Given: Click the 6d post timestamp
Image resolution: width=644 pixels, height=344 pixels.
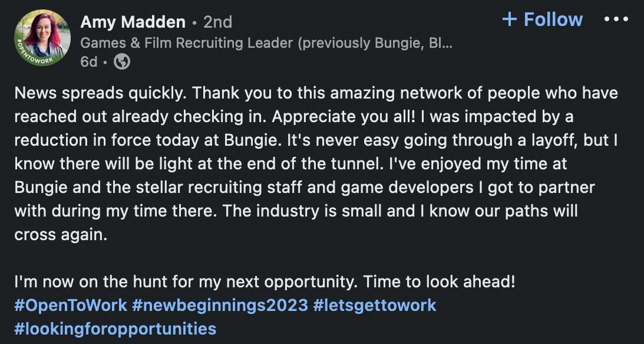Looking at the screenshot, I should point(89,62).
